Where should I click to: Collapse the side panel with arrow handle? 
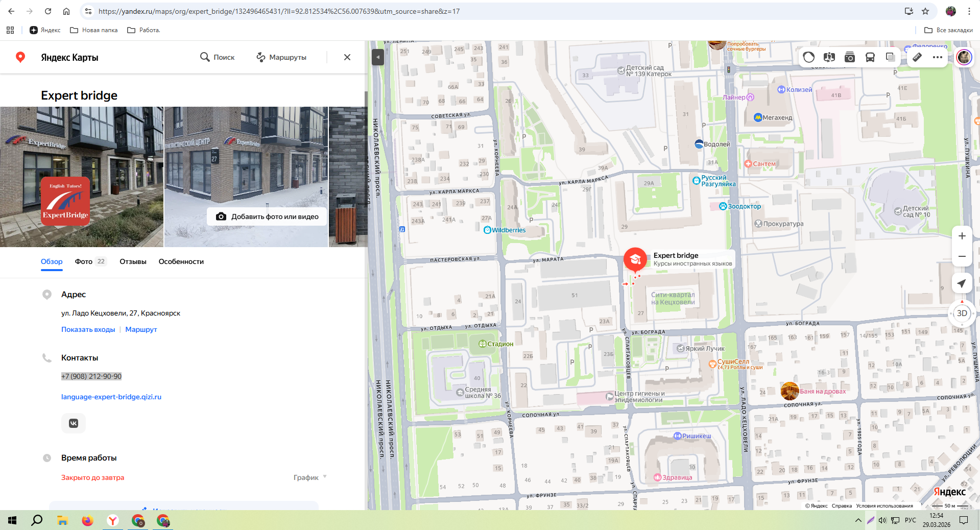(x=377, y=57)
